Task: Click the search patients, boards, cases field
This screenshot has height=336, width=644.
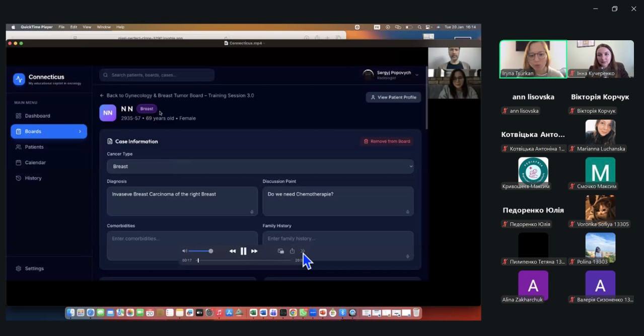Action: [157, 75]
